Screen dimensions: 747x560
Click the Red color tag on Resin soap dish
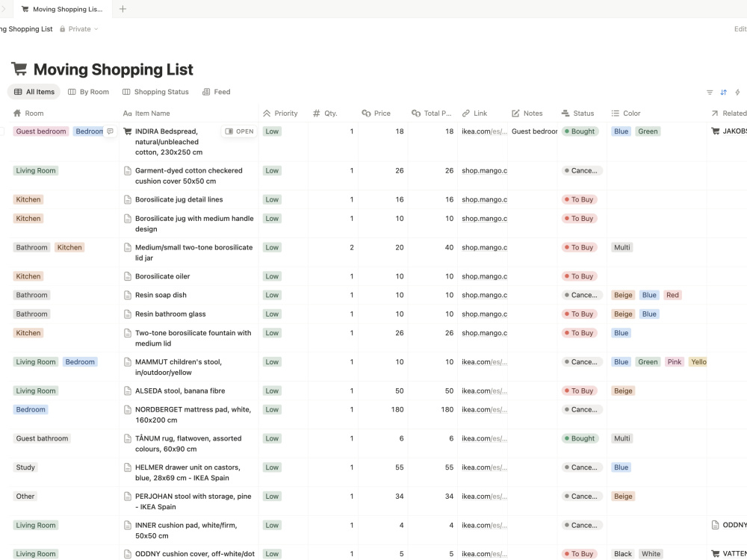pos(672,295)
